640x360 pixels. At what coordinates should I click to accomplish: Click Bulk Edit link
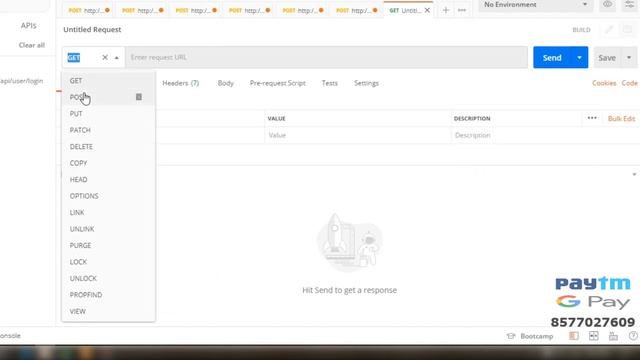(622, 118)
